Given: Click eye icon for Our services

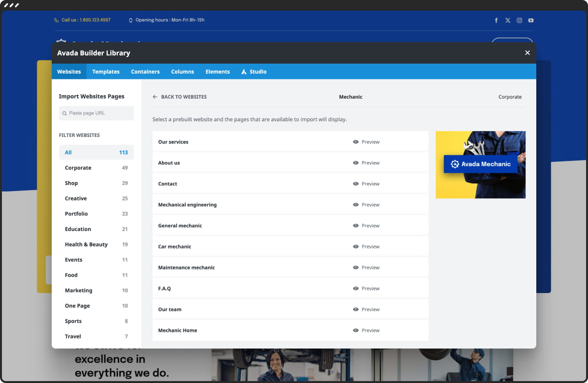Looking at the screenshot, I should click(x=356, y=142).
